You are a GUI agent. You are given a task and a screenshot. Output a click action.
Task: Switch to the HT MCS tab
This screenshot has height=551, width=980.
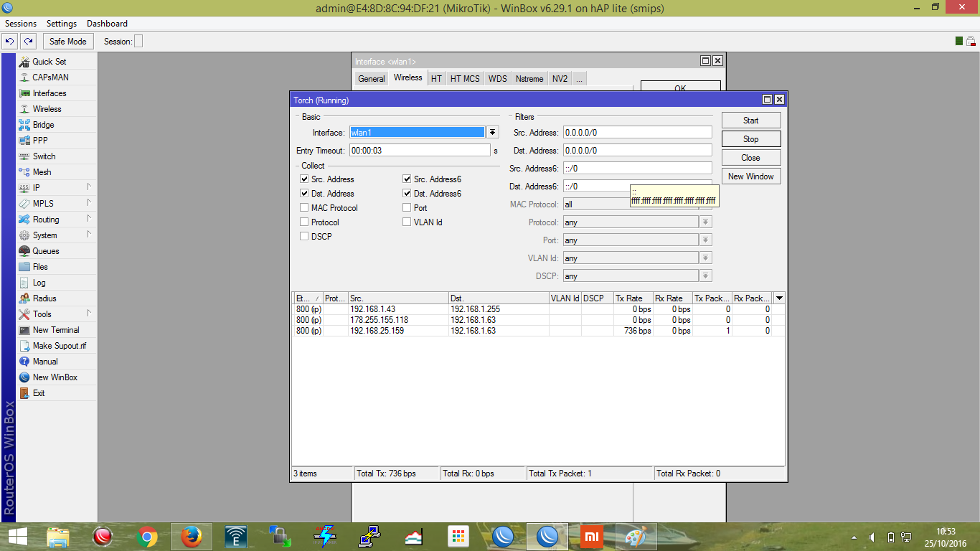465,79
